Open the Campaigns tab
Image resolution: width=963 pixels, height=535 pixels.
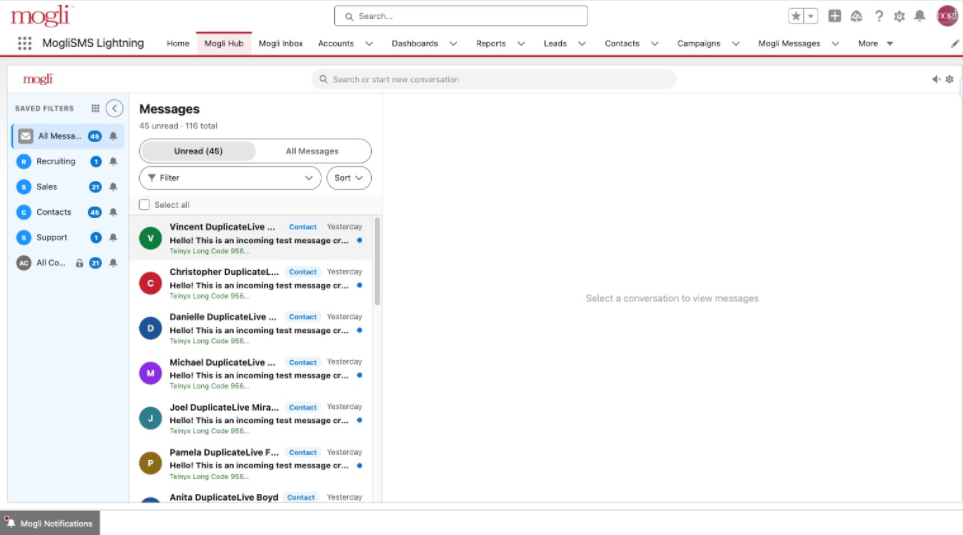698,44
